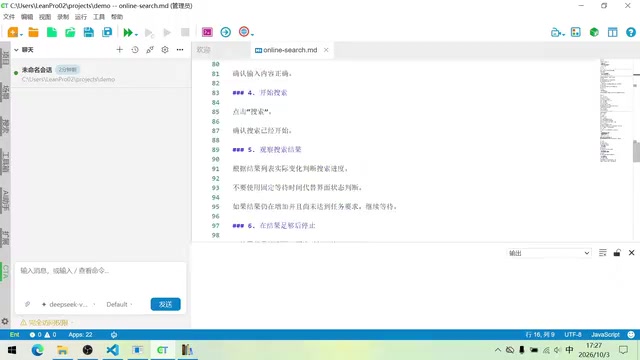The image size is (640, 360).
Task: Click the gray stop square toolbar icon
Action: click(x=185, y=32)
